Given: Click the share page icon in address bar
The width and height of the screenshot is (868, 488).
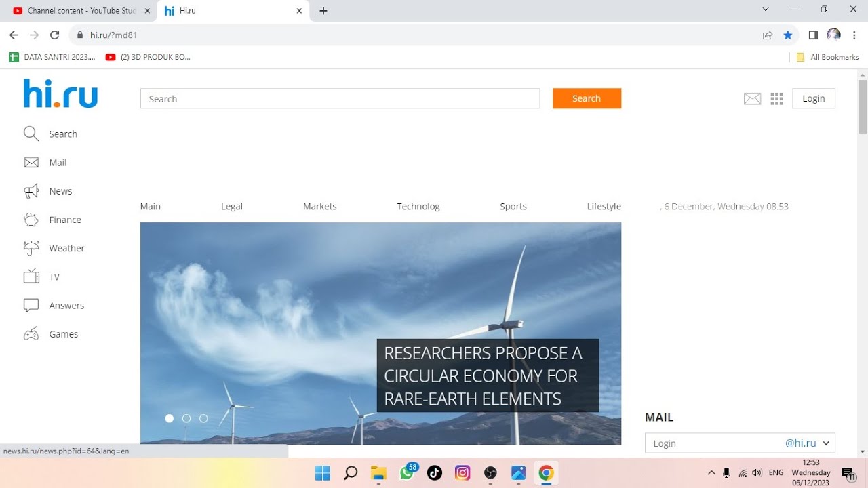Looking at the screenshot, I should tap(768, 35).
